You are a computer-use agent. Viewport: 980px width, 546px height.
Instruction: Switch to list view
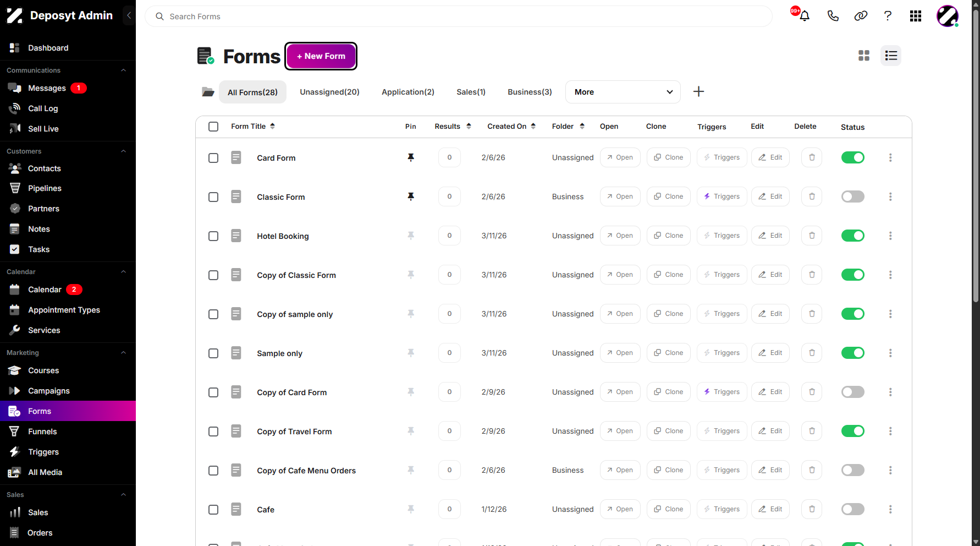pos(891,56)
